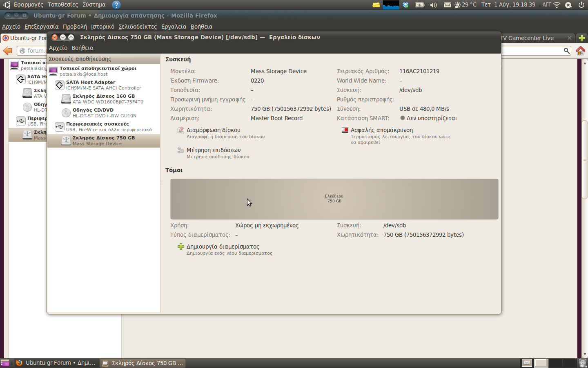Click the Benchmark (Μέτρηση επιδόσεων) icon
This screenshot has height=368, width=588.
tap(180, 150)
